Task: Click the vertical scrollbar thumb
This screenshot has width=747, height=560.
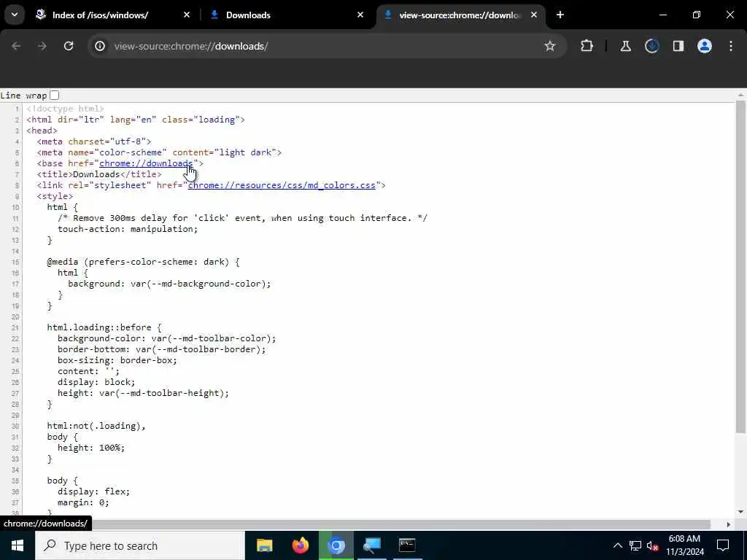Action: click(x=740, y=267)
